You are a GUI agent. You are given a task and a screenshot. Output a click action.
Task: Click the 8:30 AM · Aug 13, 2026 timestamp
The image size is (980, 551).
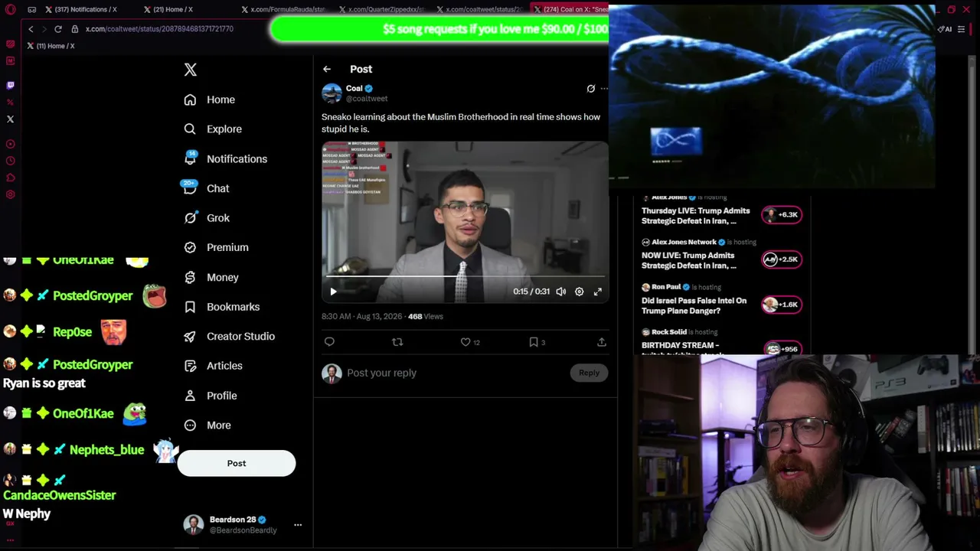click(x=361, y=316)
